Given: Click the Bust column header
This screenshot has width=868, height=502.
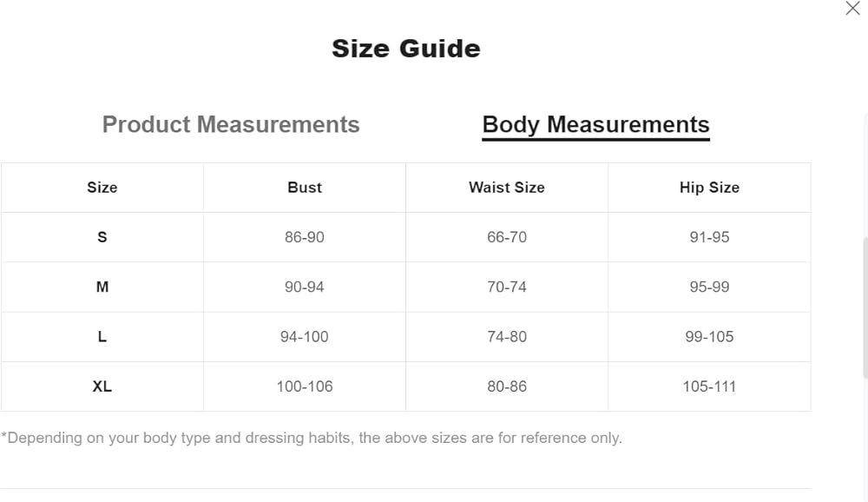Looking at the screenshot, I should pos(305,188).
